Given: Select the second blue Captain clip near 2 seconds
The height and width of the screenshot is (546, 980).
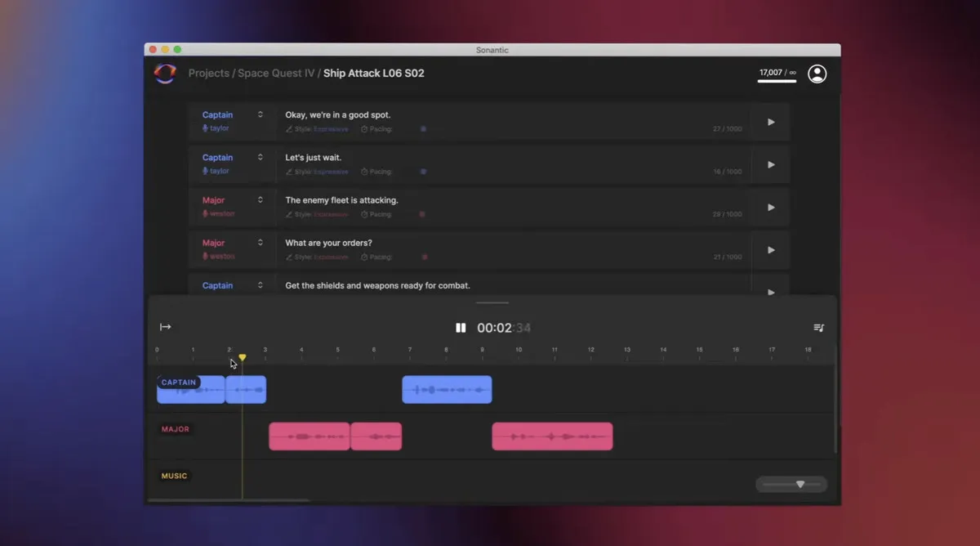Looking at the screenshot, I should click(247, 390).
